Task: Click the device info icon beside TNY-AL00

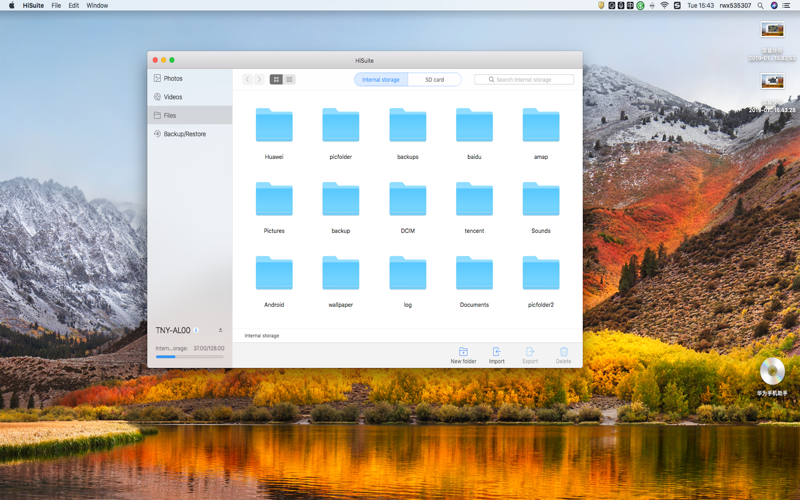Action: click(196, 330)
